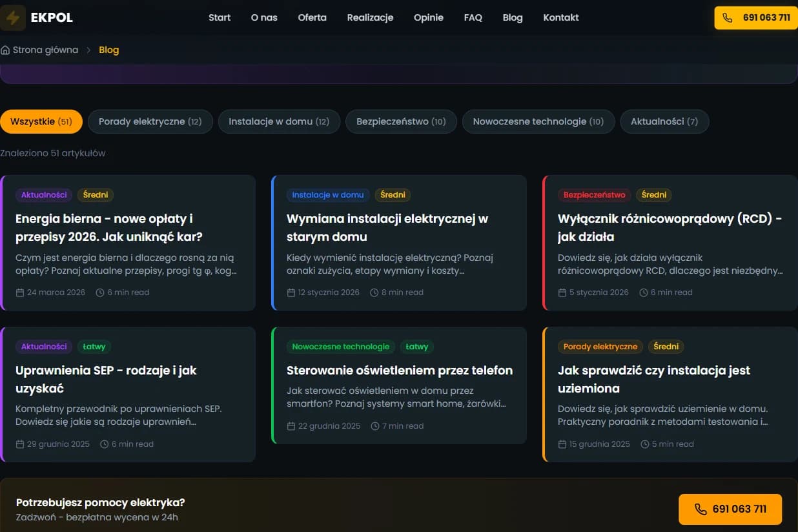
Task: Click the 6 min read text beside 5 stycznia 2026
Action: [x=671, y=292]
